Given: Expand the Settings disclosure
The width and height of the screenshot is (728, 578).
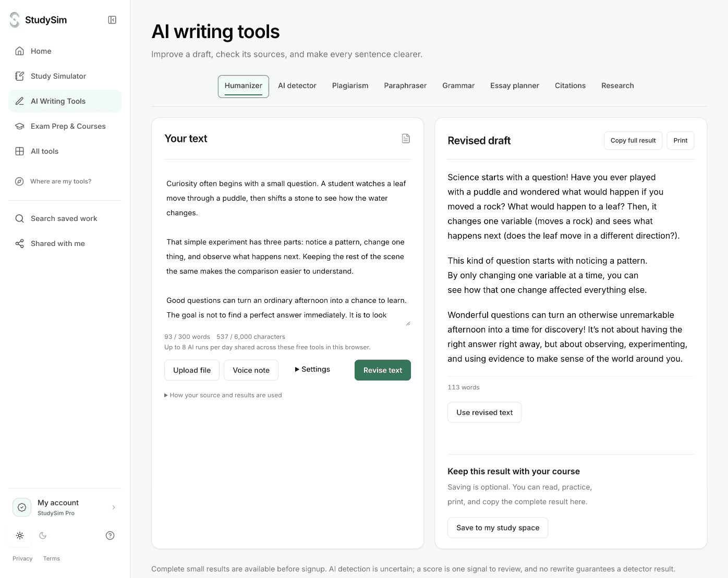Looking at the screenshot, I should pyautogui.click(x=312, y=370).
